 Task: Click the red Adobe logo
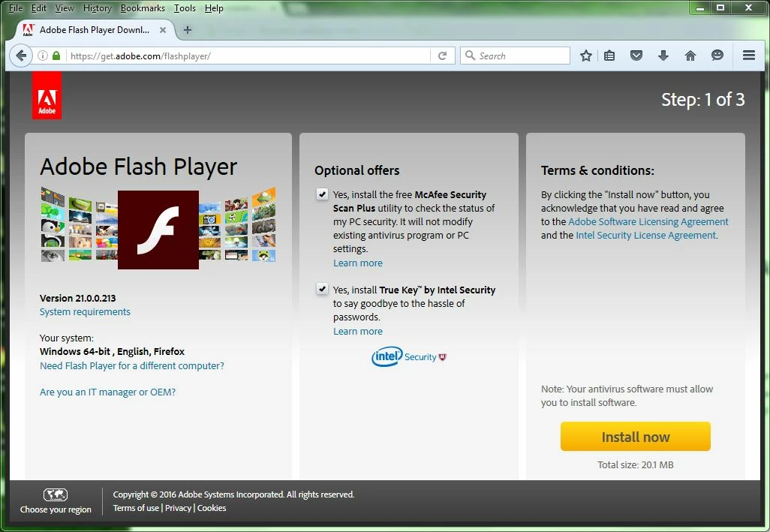click(x=47, y=95)
